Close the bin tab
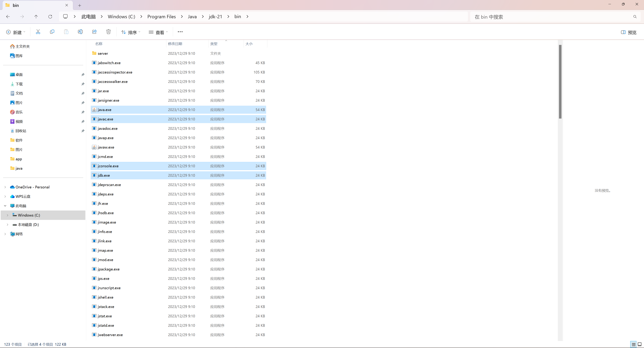 (67, 5)
